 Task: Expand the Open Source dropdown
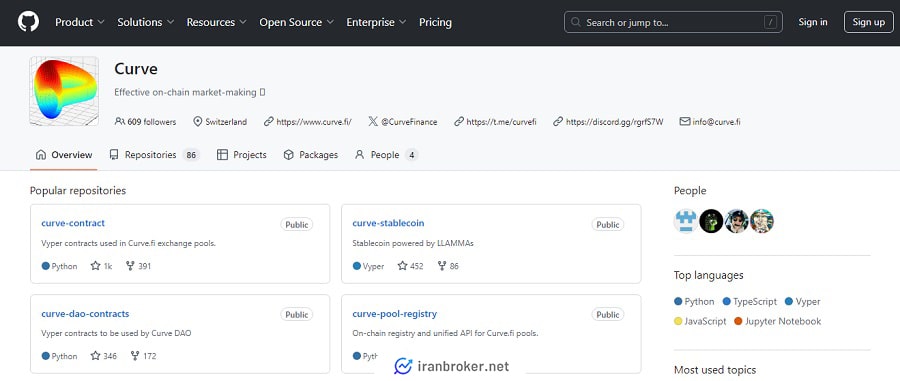(x=296, y=22)
